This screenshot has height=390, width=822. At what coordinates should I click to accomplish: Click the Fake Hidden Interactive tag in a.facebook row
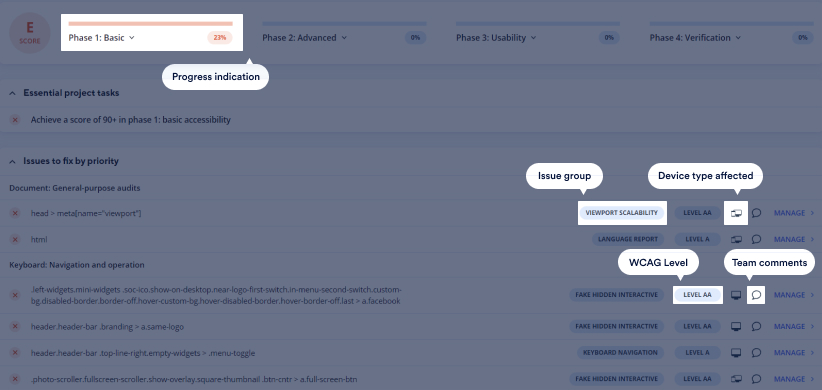pos(616,295)
